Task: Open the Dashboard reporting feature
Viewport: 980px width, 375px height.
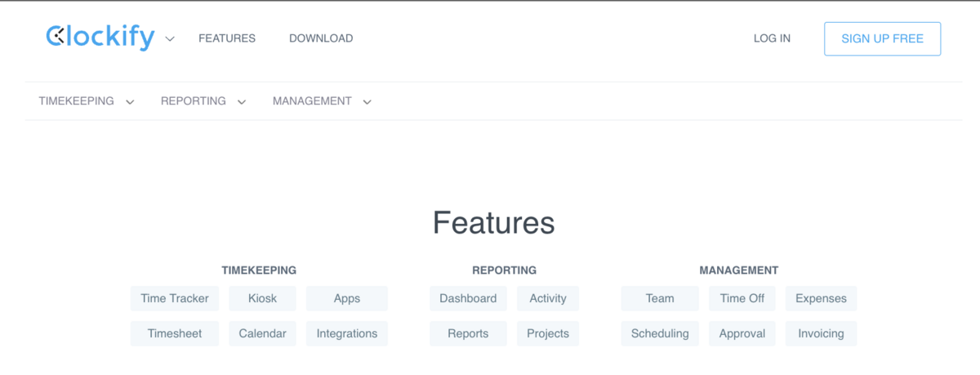Action: coord(468,298)
